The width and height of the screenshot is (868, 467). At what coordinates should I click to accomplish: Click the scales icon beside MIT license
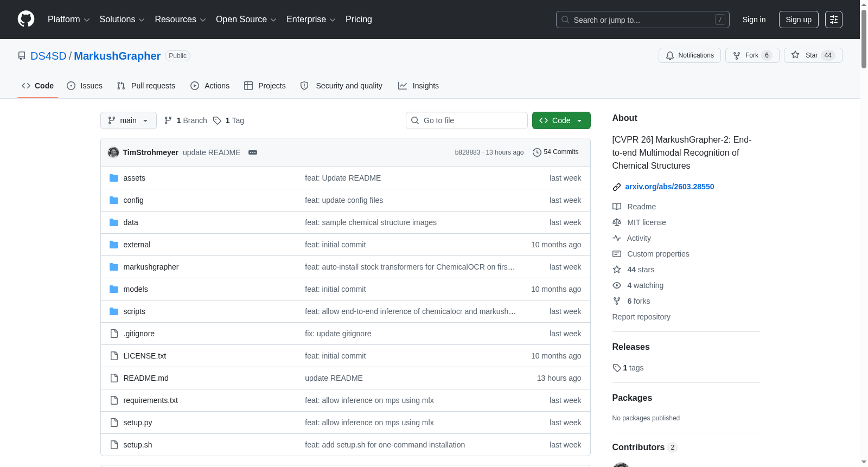coord(617,222)
